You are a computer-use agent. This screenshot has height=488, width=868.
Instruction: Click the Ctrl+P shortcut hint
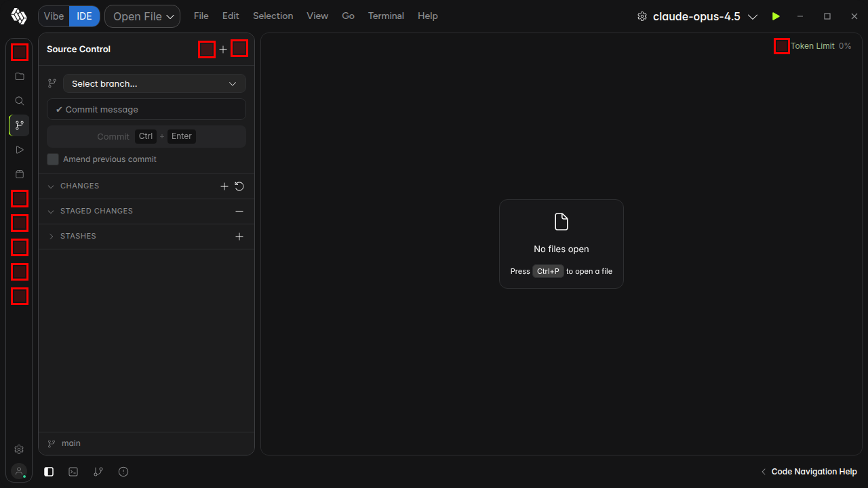548,271
